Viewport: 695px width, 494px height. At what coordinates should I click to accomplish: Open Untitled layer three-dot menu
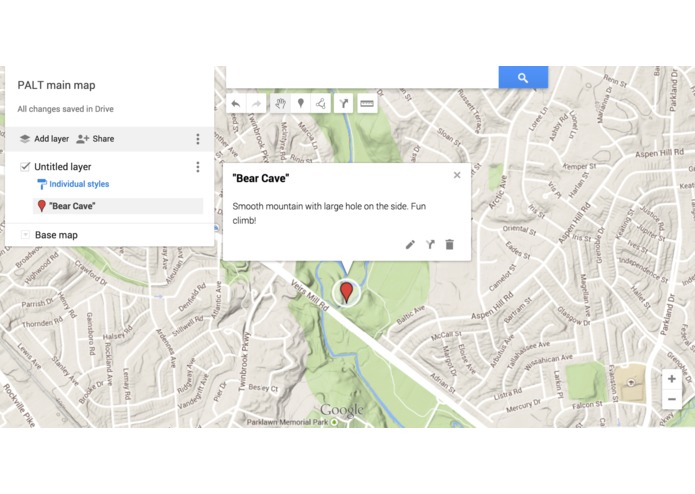click(x=198, y=167)
